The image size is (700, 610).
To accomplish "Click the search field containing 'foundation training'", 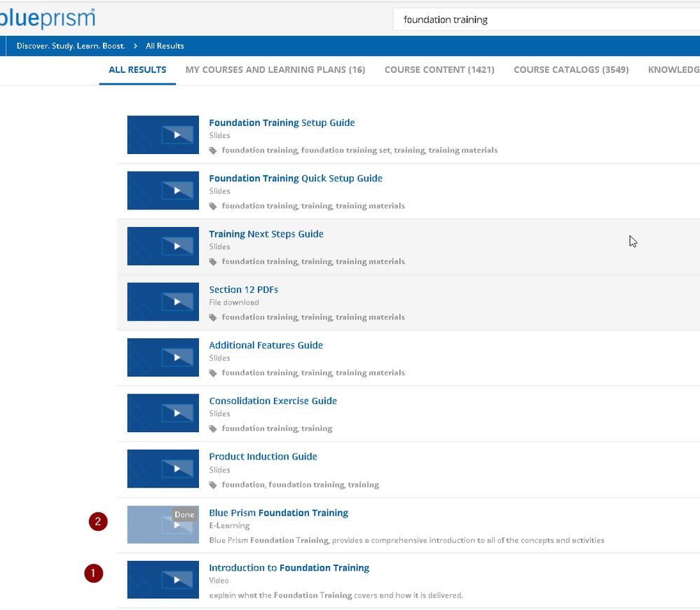I will click(546, 20).
